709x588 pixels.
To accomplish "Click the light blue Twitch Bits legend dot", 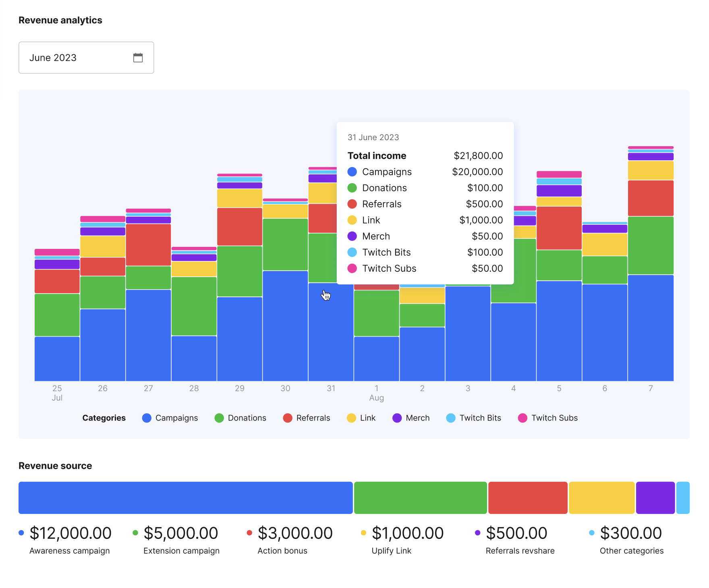I will (451, 418).
